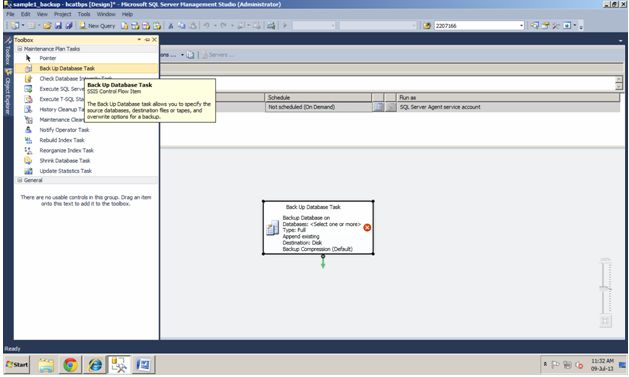629x377 pixels.
Task: Click the Schedule column header
Action: click(x=318, y=97)
